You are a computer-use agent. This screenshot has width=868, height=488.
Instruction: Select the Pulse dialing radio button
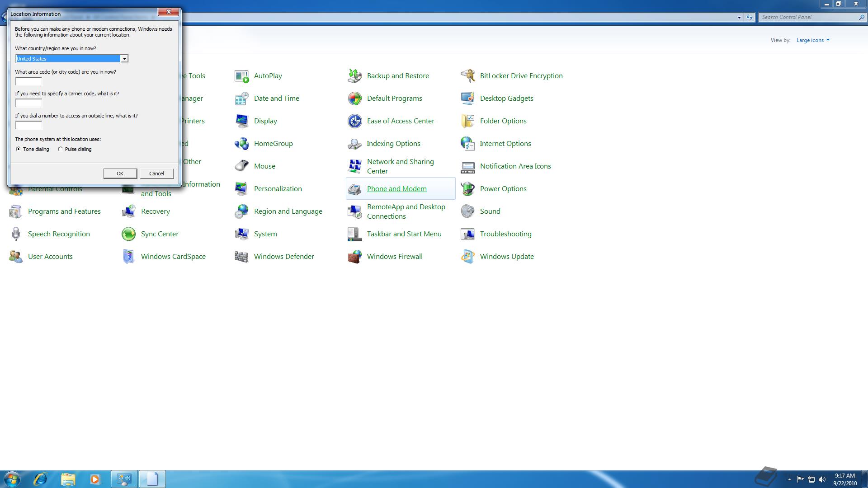coord(60,149)
